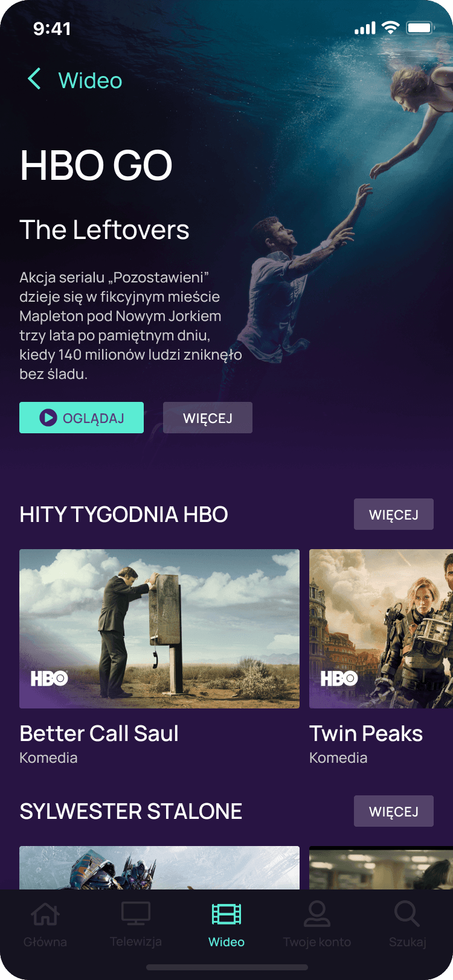Open the Główna home icon

pos(45,914)
